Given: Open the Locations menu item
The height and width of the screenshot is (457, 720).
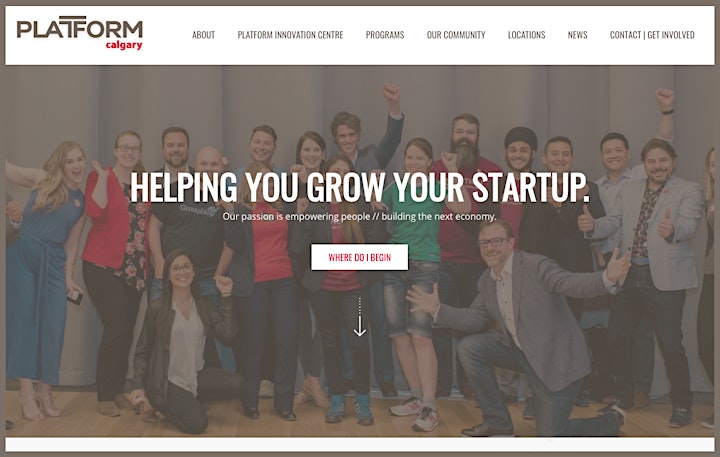Looking at the screenshot, I should coord(527,35).
